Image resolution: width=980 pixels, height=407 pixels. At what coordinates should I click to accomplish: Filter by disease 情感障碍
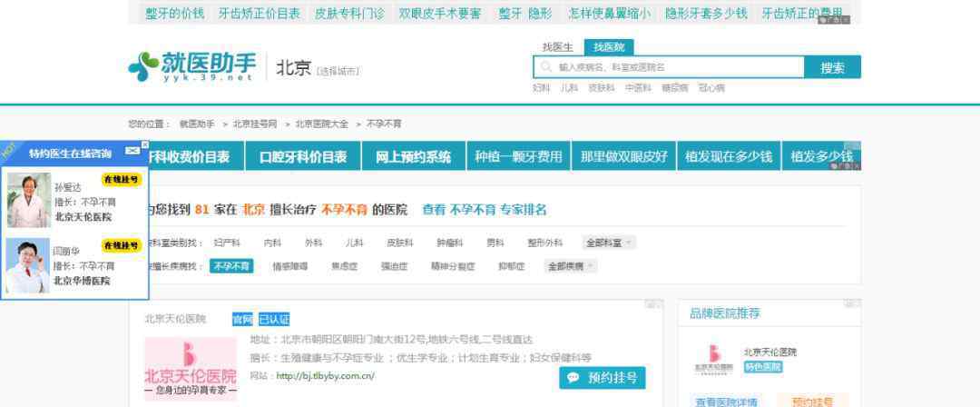pos(290,267)
